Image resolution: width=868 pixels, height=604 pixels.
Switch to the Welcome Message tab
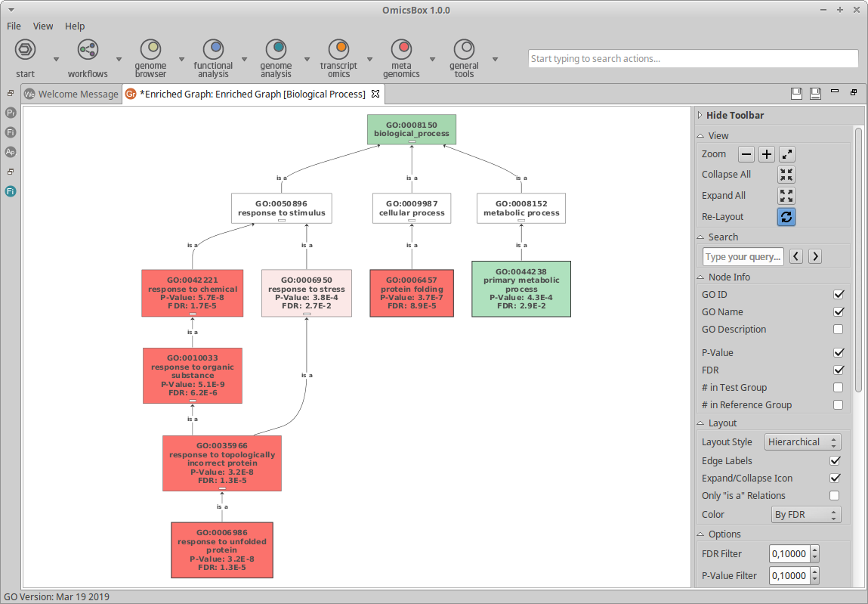click(x=71, y=94)
